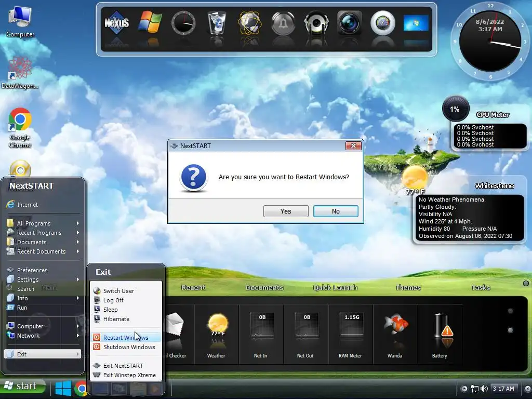Expand the All Programs submenu

click(43, 223)
